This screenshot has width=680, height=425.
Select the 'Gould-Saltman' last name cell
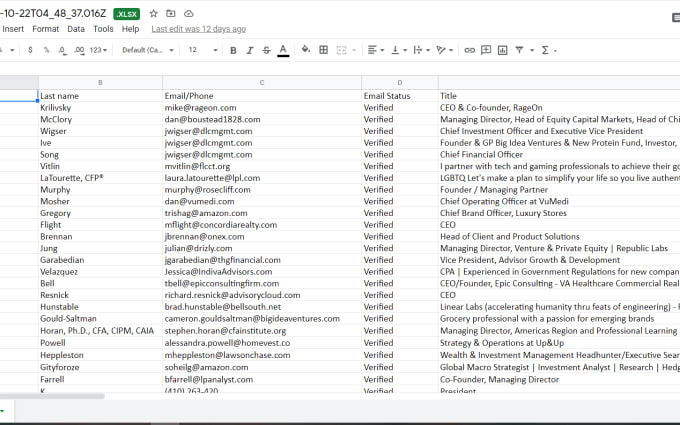pos(100,318)
